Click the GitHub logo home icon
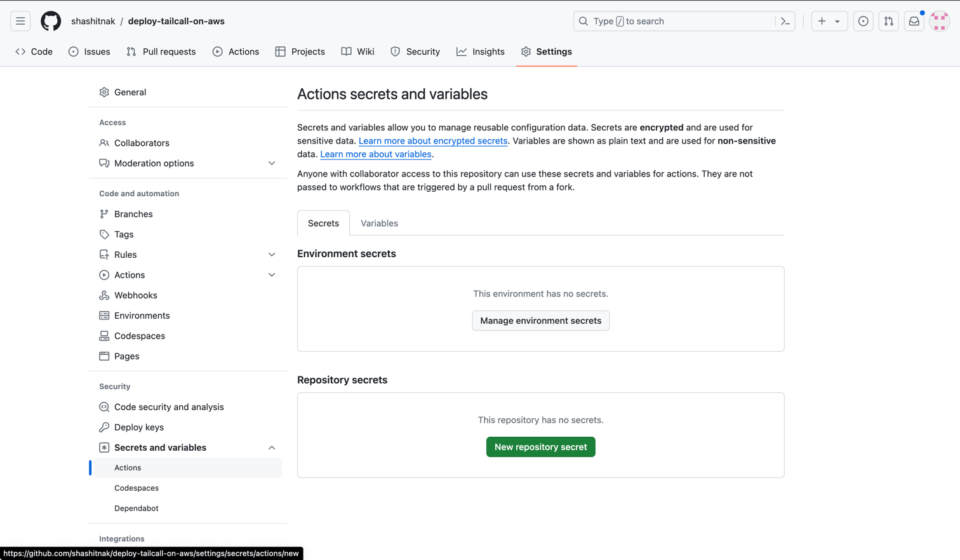Image resolution: width=960 pixels, height=560 pixels. tap(51, 21)
